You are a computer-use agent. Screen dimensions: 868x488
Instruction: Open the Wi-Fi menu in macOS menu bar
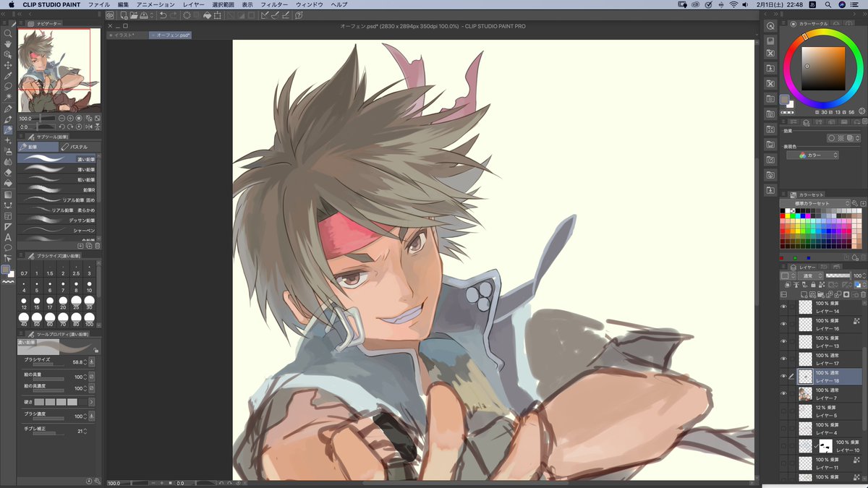(732, 4)
